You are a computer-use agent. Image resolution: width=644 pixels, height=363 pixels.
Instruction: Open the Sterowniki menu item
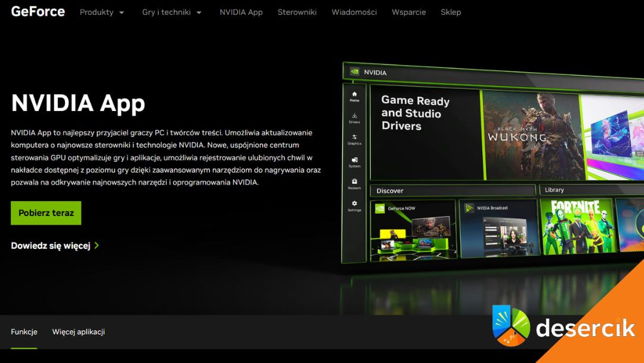tap(297, 12)
